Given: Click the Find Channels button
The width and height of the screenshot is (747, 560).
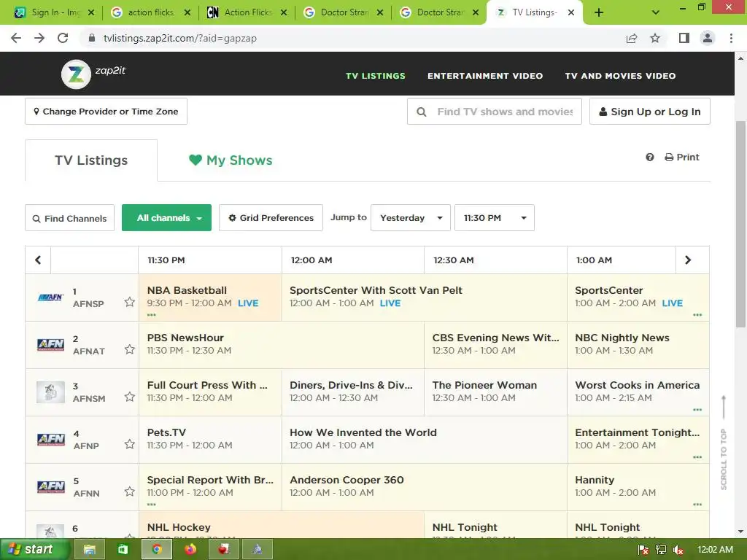Looking at the screenshot, I should tap(69, 218).
